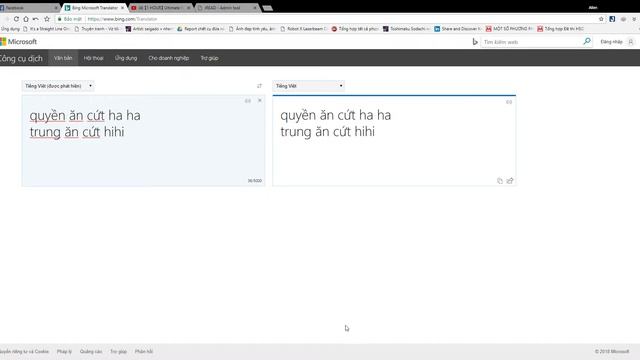
Task: Share the translation result
Action: (510, 181)
